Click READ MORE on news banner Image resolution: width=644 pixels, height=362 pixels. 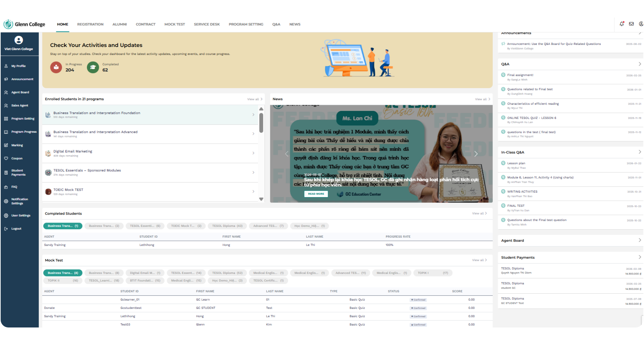(x=316, y=194)
